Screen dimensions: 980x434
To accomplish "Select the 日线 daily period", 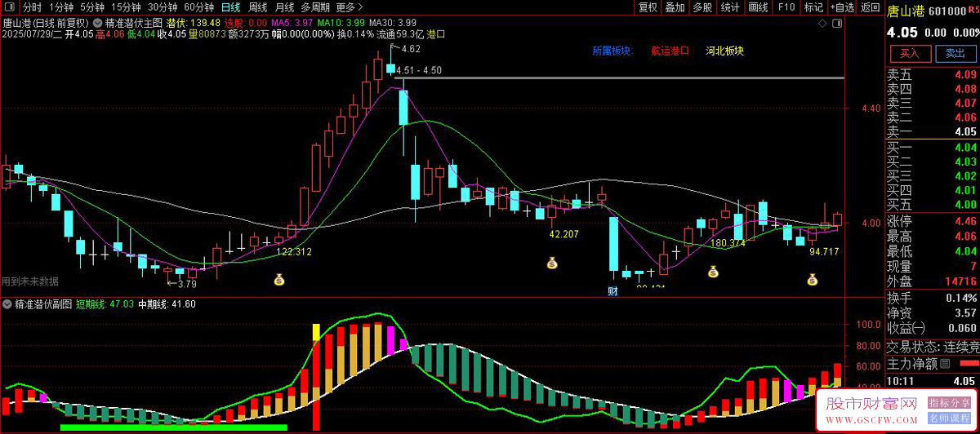I will [231, 7].
